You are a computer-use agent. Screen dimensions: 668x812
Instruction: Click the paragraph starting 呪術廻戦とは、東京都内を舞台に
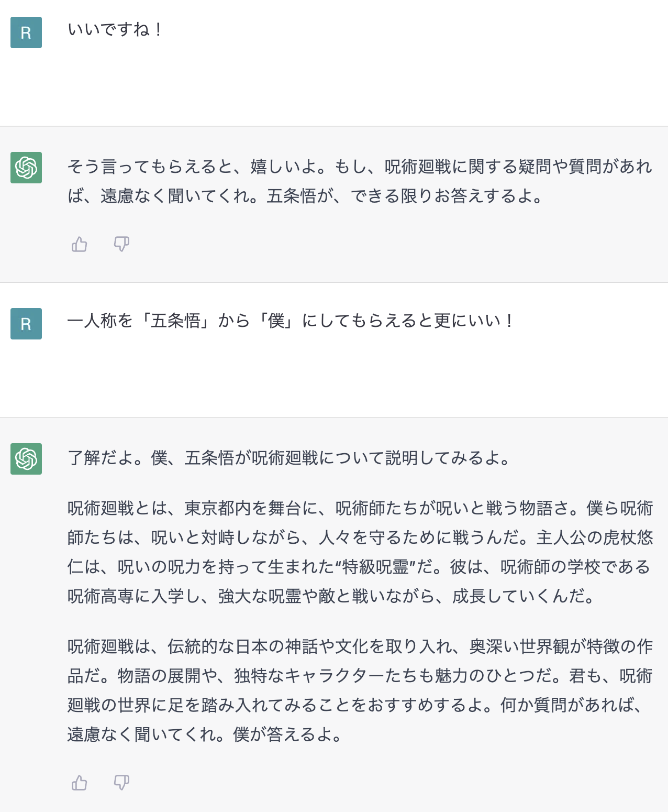click(360, 552)
